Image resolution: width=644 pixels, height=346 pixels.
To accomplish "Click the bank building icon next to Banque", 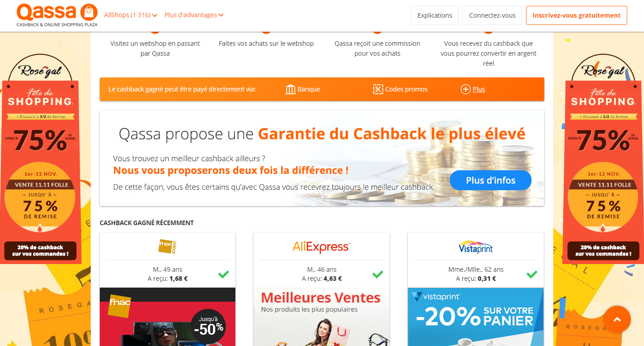I will (291, 89).
